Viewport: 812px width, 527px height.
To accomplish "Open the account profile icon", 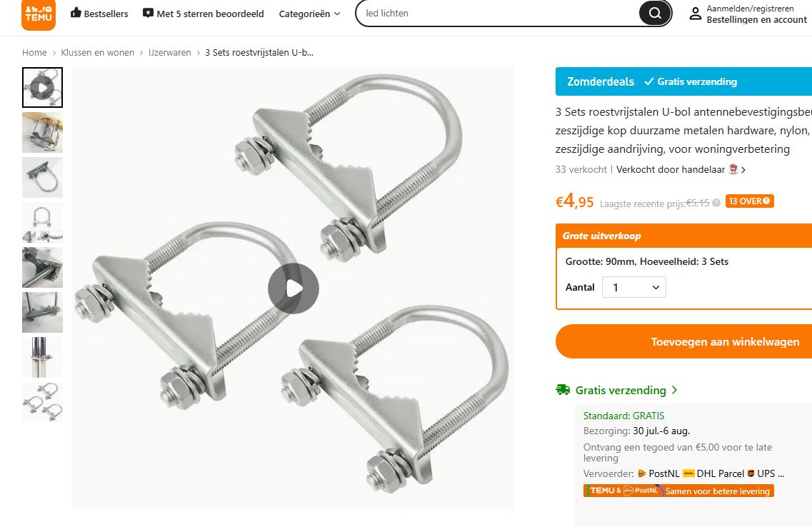I will (695, 14).
